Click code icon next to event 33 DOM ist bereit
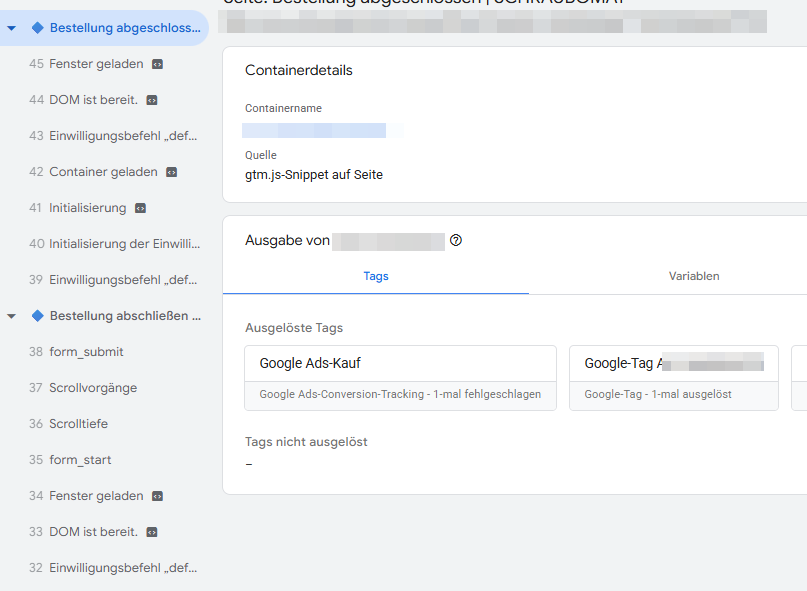Screen dimensions: 807x591 pyautogui.click(x=151, y=532)
